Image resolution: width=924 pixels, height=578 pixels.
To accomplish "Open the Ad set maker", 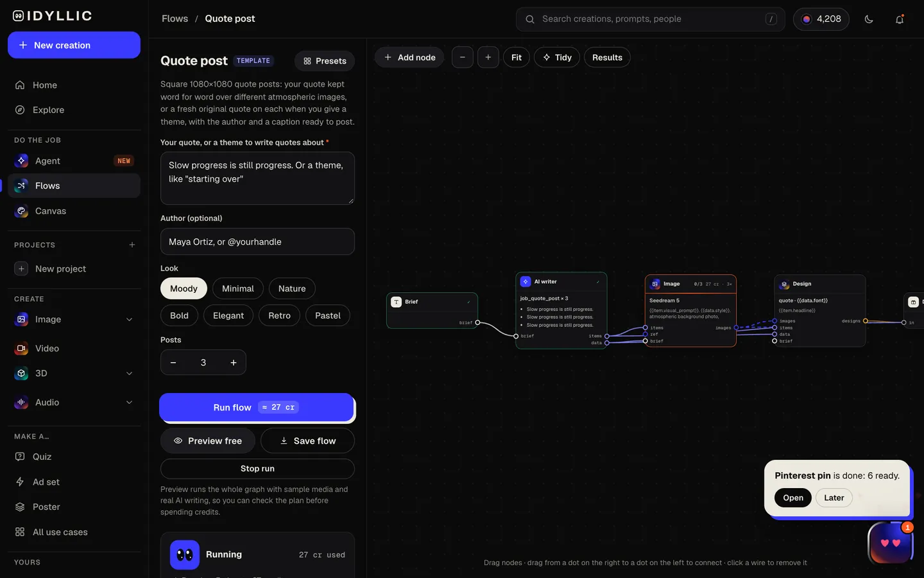I will (x=74, y=482).
